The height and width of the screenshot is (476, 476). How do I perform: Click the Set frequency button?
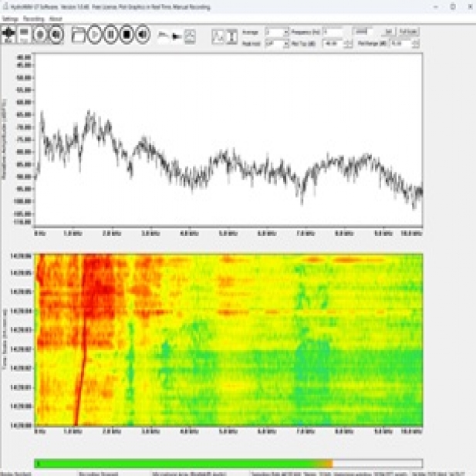[x=388, y=32]
